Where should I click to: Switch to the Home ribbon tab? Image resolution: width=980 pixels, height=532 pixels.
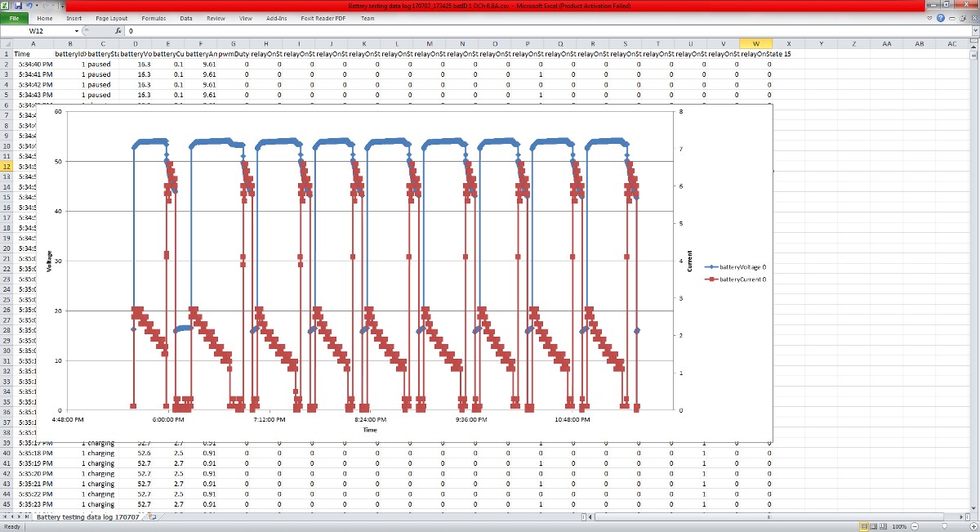(45, 18)
